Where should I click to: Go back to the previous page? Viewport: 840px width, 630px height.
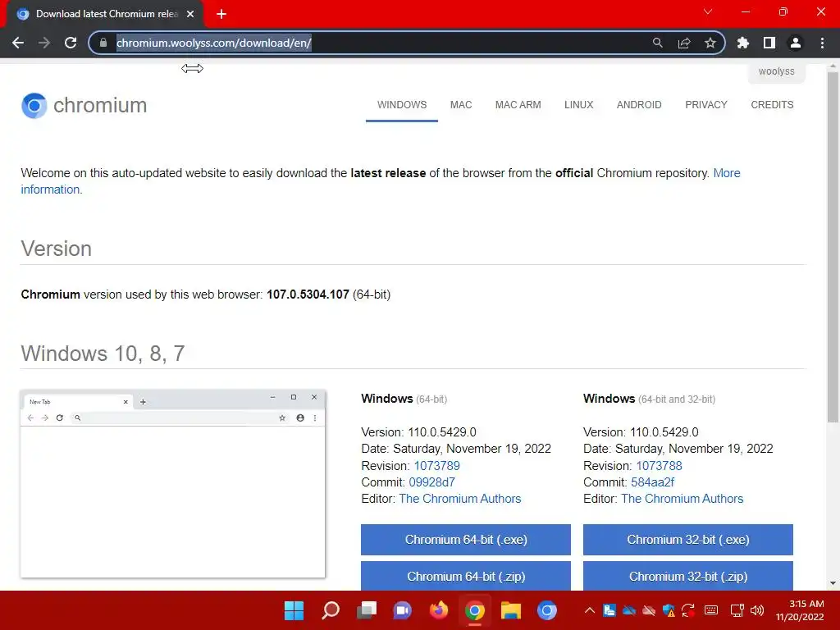tap(18, 43)
